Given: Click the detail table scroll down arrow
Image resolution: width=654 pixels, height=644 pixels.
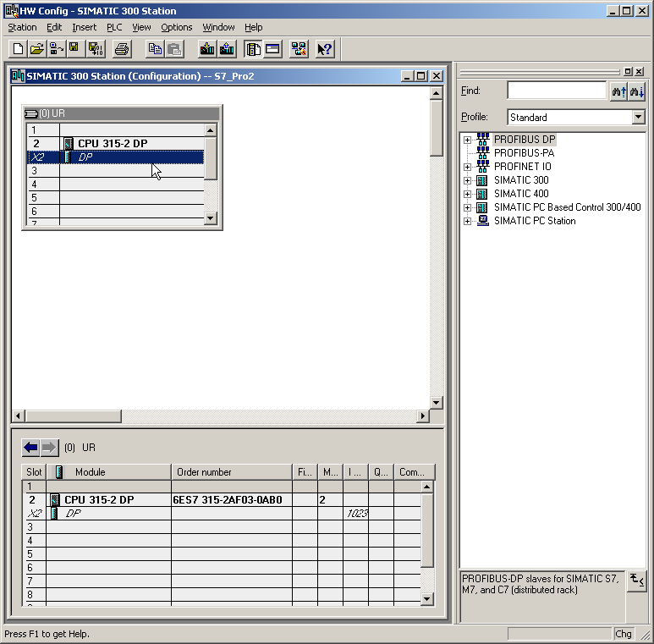Looking at the screenshot, I should tap(426, 599).
